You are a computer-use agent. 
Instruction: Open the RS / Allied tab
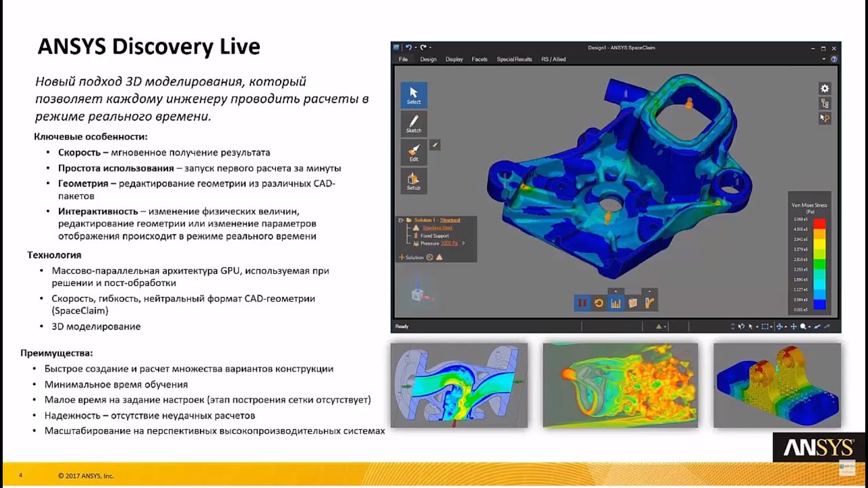(x=553, y=60)
